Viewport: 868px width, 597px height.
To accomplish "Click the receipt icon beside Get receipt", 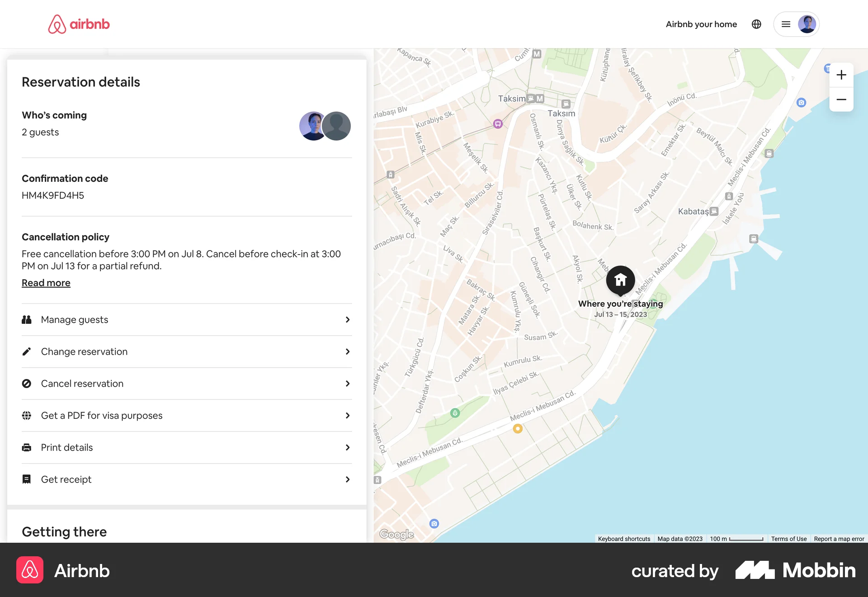I will pyautogui.click(x=27, y=479).
